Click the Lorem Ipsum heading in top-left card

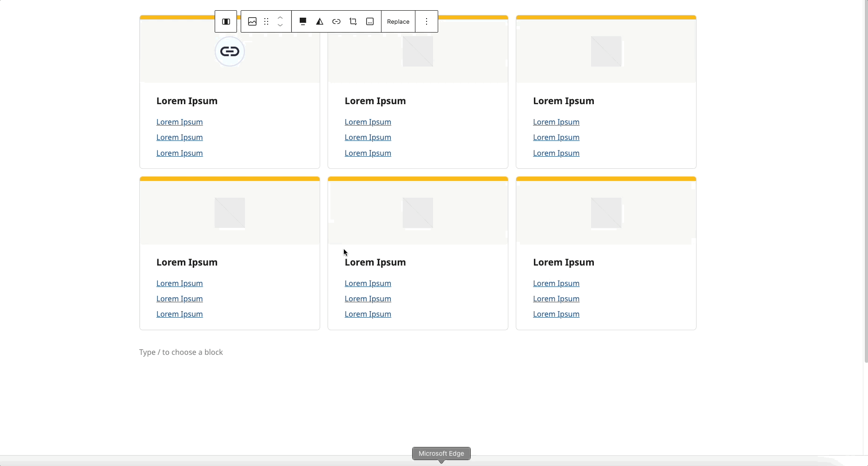tap(187, 101)
